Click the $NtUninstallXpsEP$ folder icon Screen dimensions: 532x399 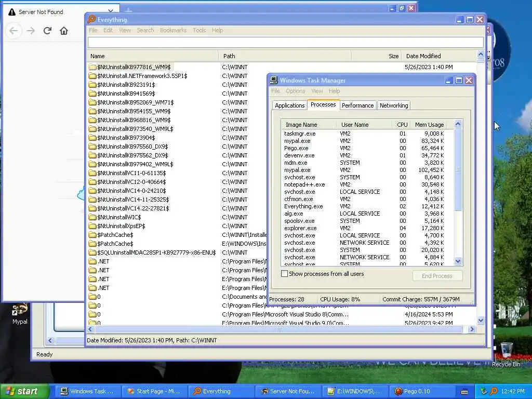[x=92, y=226]
